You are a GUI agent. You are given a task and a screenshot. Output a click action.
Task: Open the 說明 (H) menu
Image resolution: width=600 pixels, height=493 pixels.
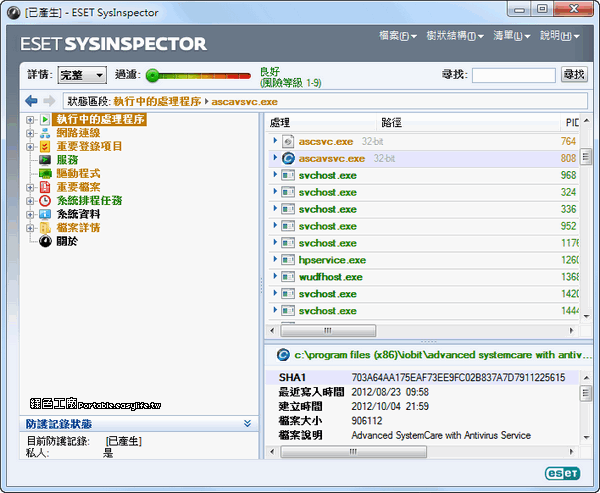point(559,36)
